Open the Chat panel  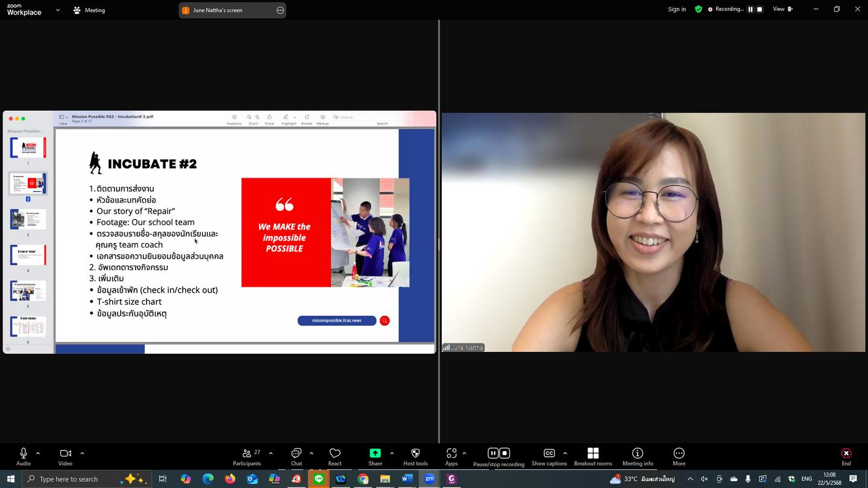(x=296, y=457)
